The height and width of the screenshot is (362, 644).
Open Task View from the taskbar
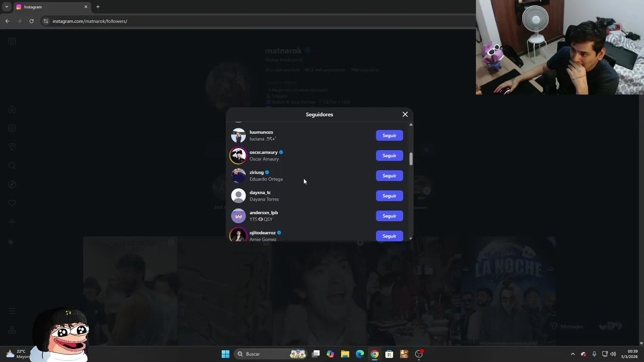point(316,354)
